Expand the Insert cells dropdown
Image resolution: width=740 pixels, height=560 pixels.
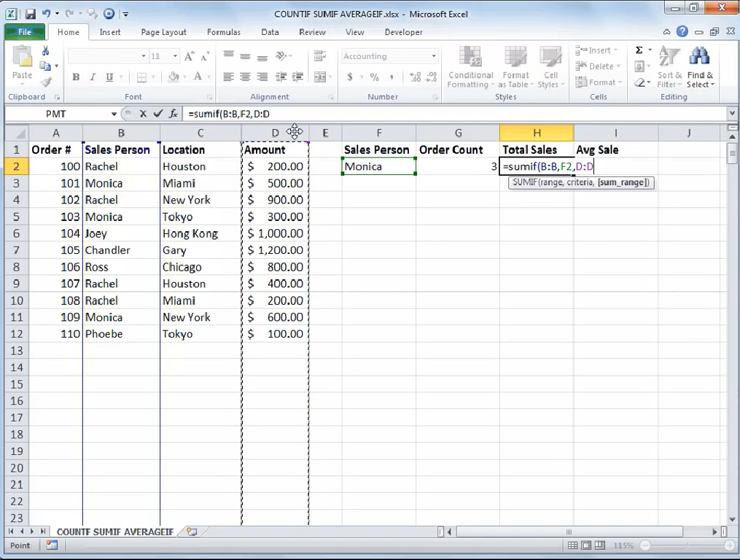click(x=615, y=50)
